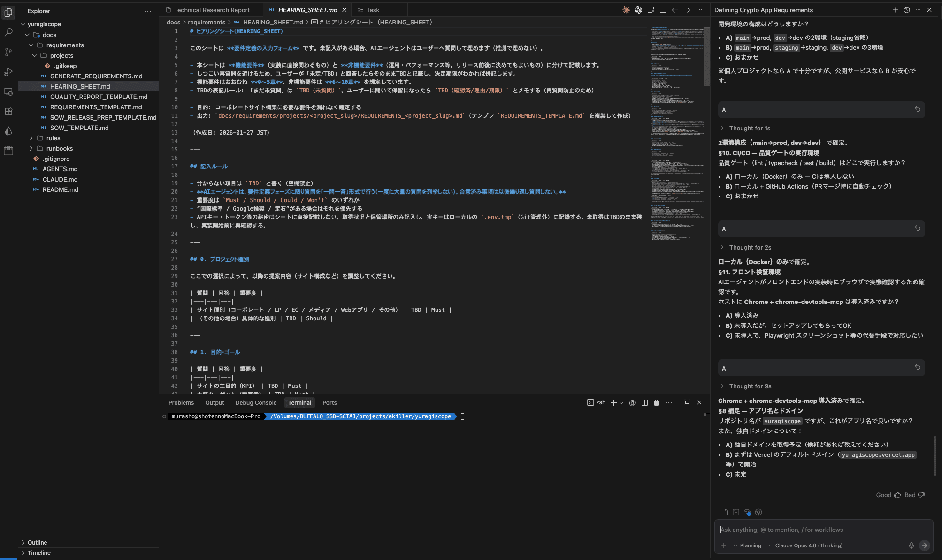Viewport: 942px width, 560px height.
Task: Split the editor into two columns
Action: [663, 9]
